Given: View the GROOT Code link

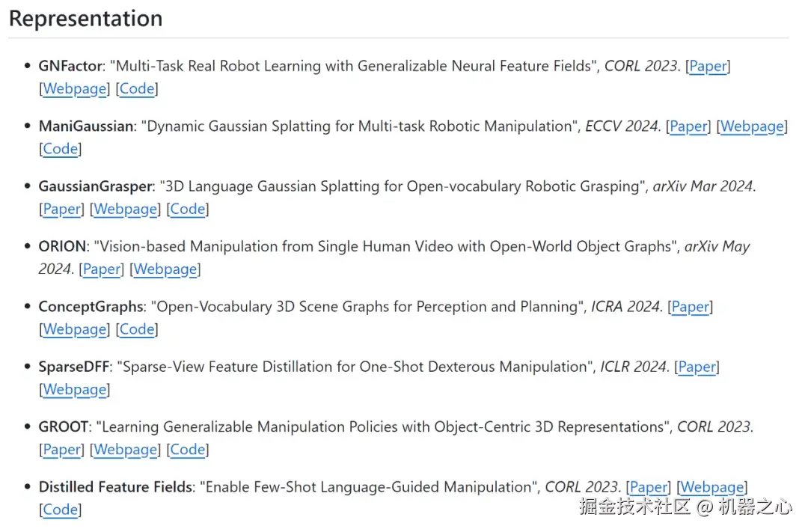Looking at the screenshot, I should 188,450.
